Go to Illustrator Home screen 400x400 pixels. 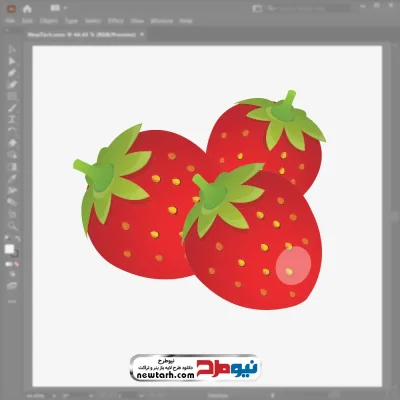tap(27, 9)
